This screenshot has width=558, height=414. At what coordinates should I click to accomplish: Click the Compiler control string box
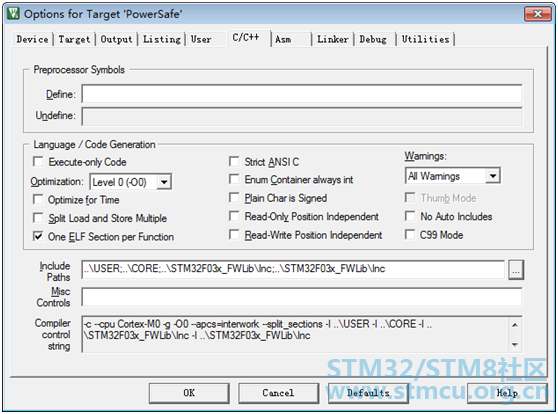302,334
